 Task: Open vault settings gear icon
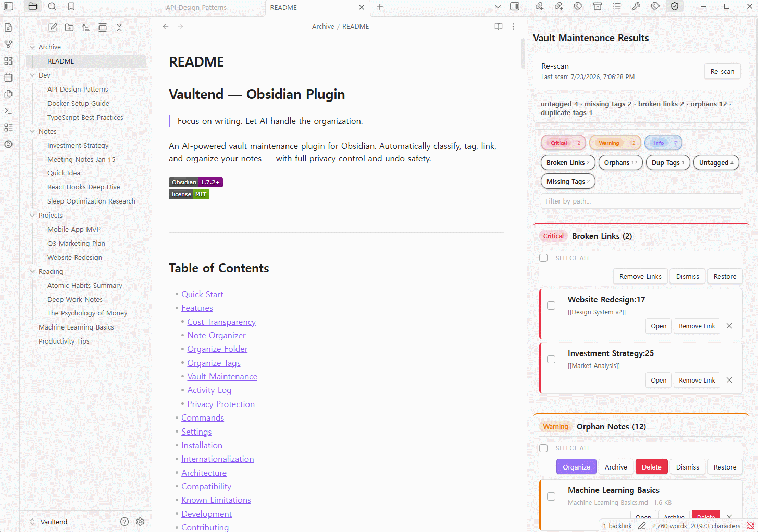140,522
